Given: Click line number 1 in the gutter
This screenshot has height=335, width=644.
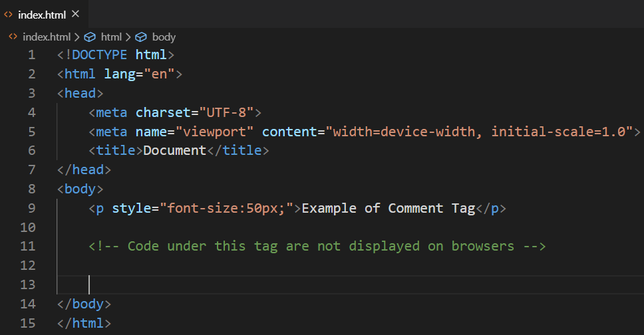Looking at the screenshot, I should (x=31, y=55).
